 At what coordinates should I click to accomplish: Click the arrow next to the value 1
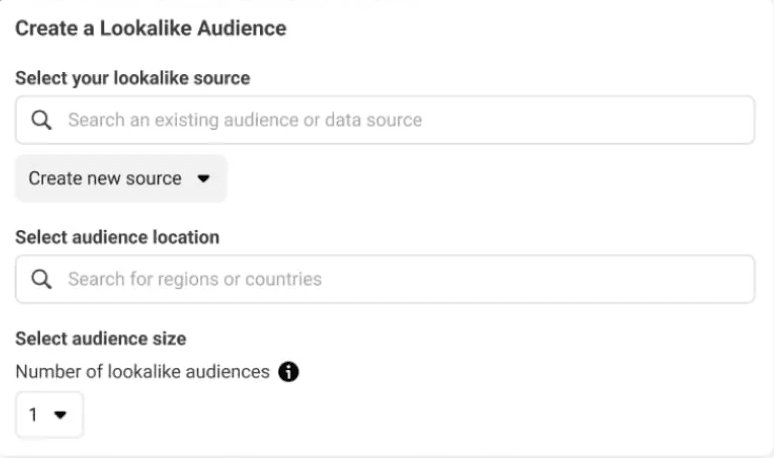click(x=59, y=415)
